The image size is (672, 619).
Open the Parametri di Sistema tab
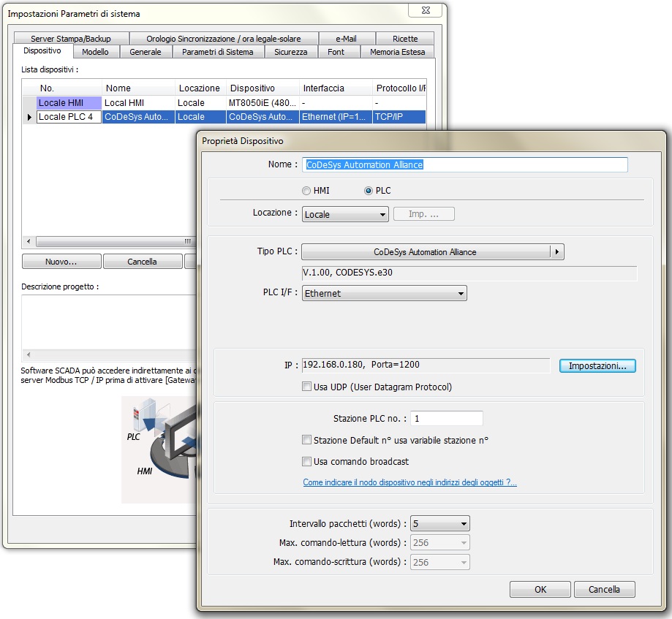click(x=218, y=52)
